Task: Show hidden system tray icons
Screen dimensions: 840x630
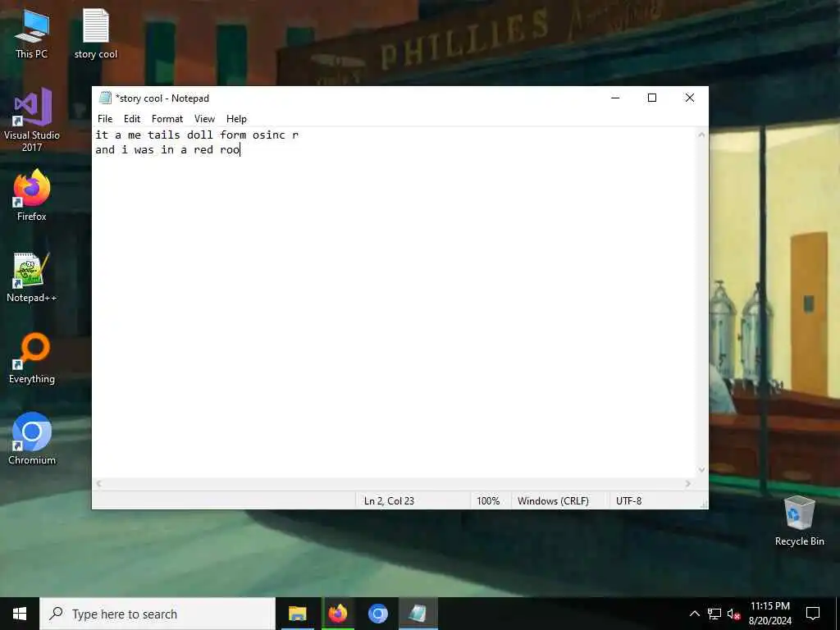Action: 694,614
